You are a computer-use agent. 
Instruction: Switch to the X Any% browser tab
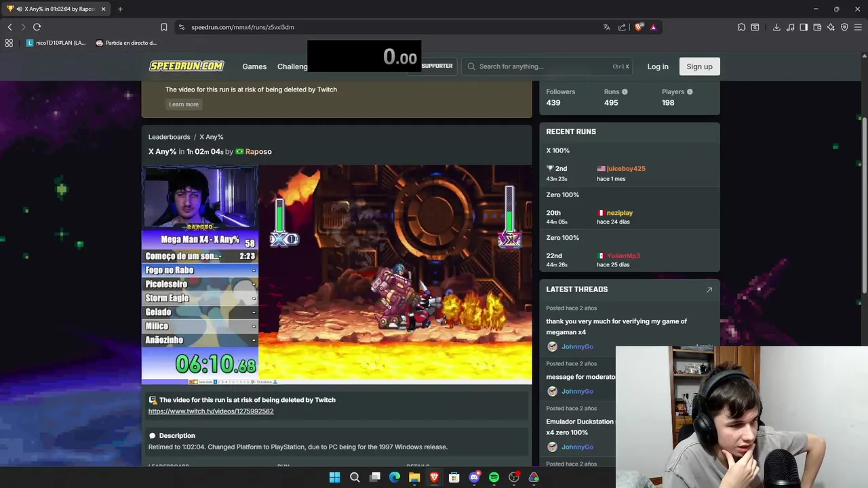(56, 9)
